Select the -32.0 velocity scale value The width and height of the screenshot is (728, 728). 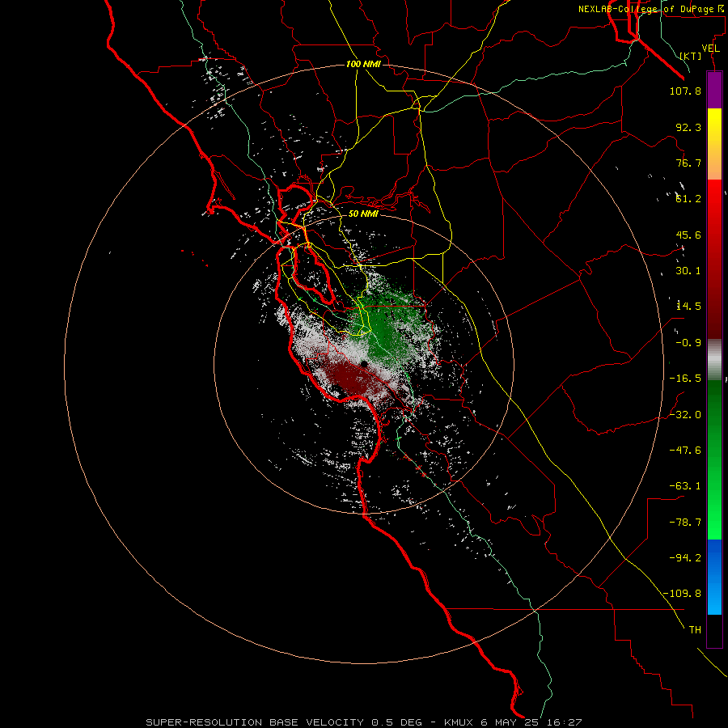(685, 415)
